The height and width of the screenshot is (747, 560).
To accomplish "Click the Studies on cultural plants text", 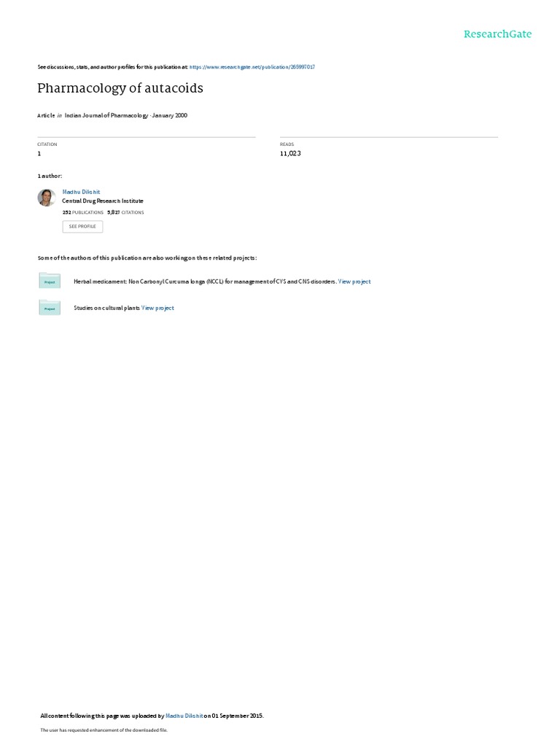I will tap(106, 308).
